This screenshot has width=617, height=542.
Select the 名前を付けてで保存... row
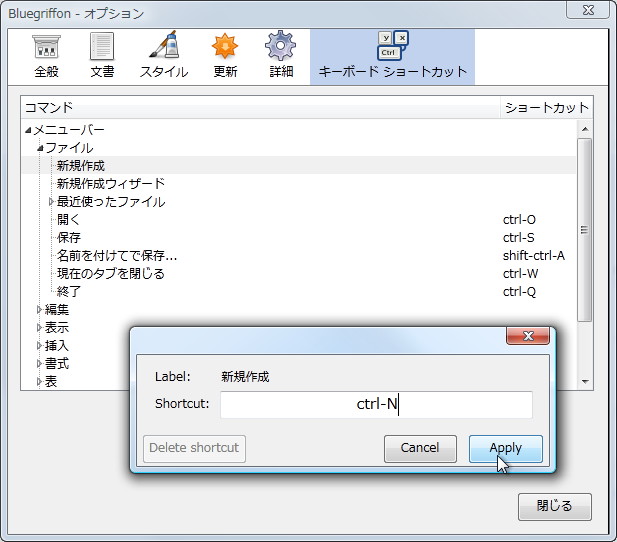tap(299, 256)
